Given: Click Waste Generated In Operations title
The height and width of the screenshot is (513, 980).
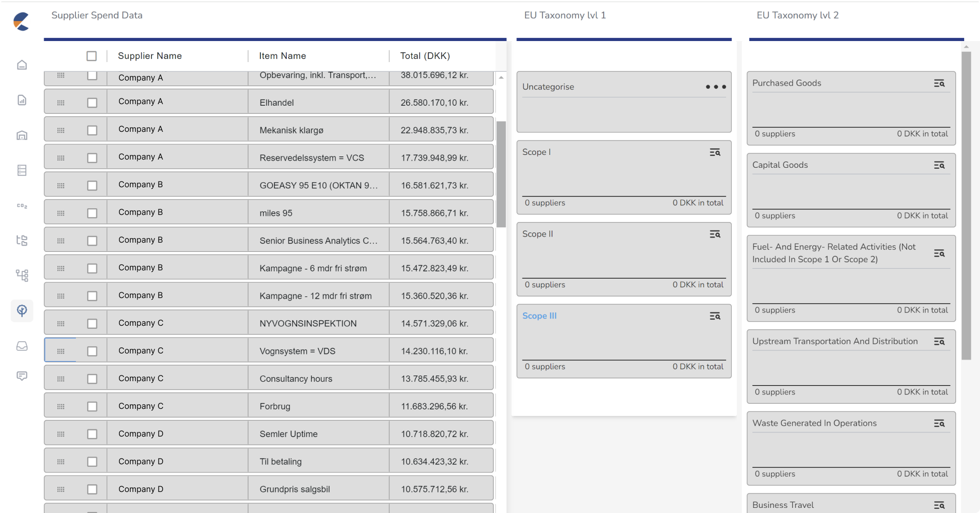Looking at the screenshot, I should click(814, 423).
